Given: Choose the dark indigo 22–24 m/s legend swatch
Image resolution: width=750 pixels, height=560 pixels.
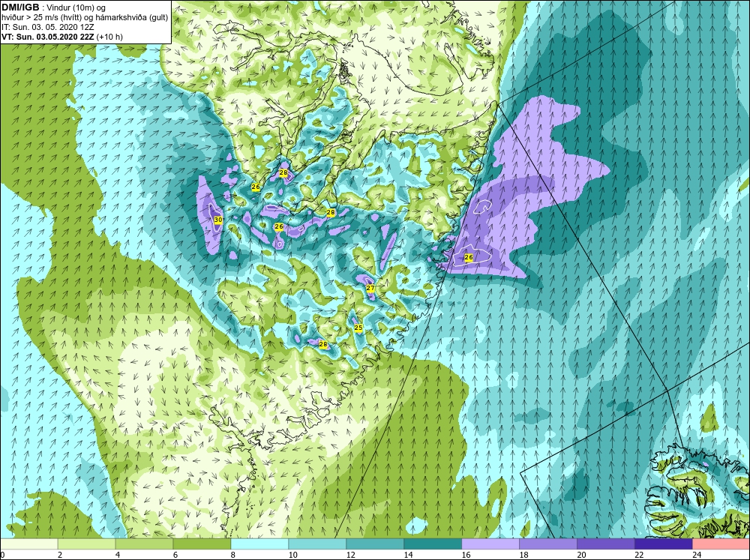Looking at the screenshot, I should [664, 544].
